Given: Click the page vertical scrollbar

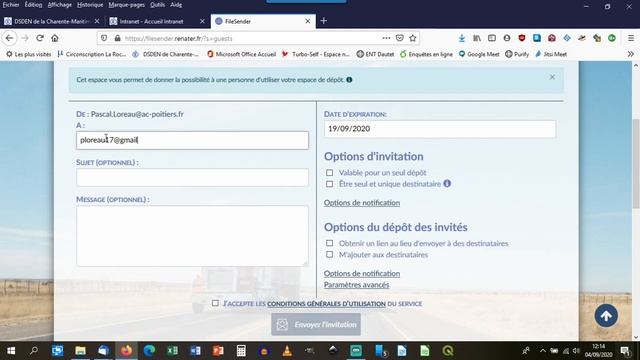Looking at the screenshot, I should pyautogui.click(x=636, y=163).
